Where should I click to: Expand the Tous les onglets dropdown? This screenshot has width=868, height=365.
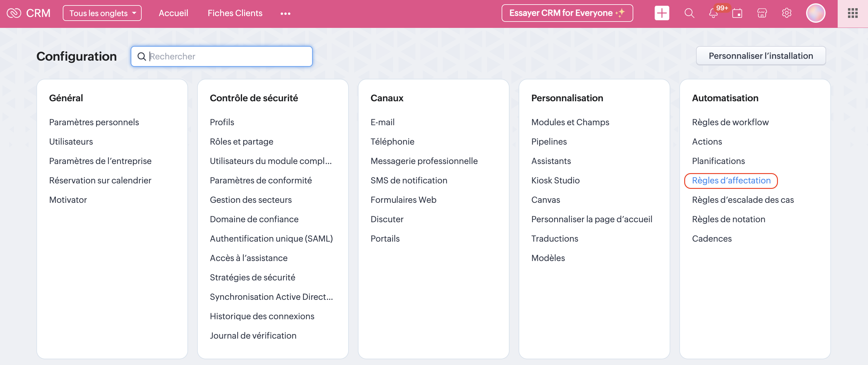(x=102, y=13)
